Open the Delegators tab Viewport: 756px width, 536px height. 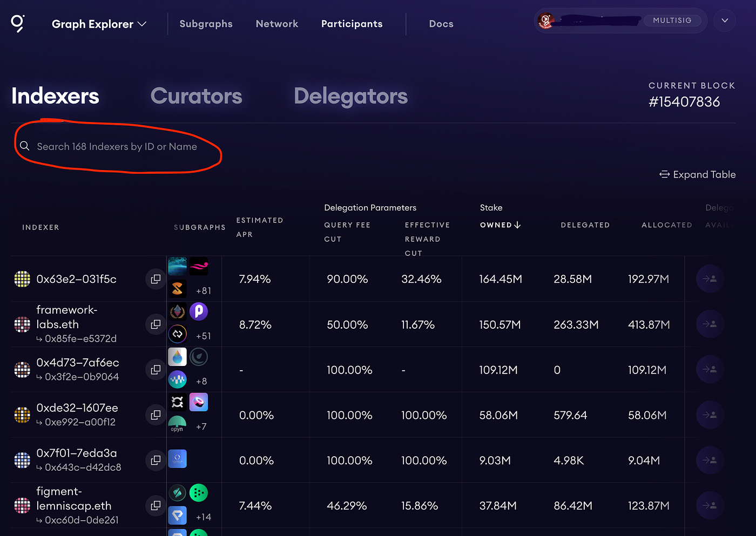350,96
